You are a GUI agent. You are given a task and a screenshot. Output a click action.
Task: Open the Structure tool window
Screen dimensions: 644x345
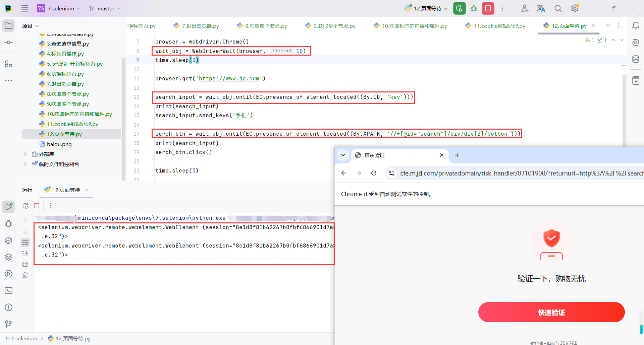[x=9, y=64]
